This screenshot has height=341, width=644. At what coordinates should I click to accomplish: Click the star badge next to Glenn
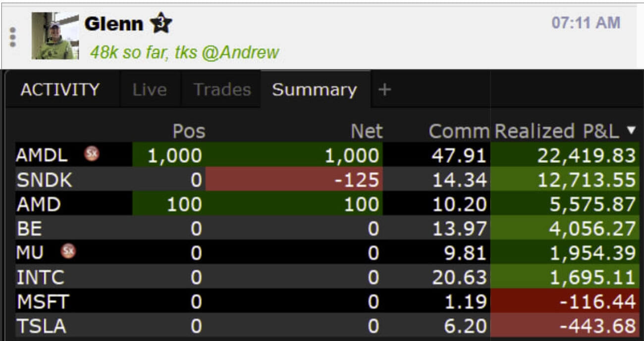[x=161, y=23]
